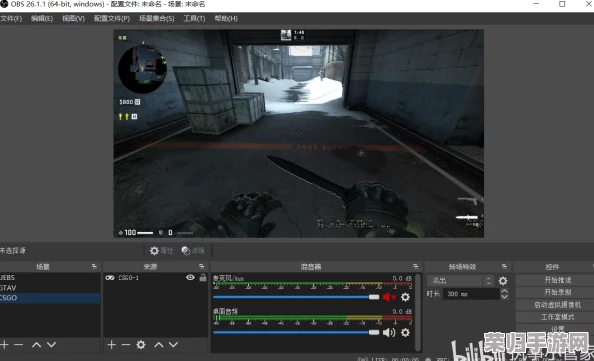This screenshot has height=361, width=594.
Task: Add a new scene with plus icon
Action: (5, 344)
